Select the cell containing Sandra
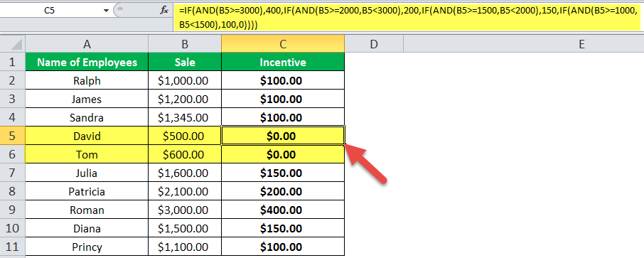The height and width of the screenshot is (258, 644). tap(87, 117)
